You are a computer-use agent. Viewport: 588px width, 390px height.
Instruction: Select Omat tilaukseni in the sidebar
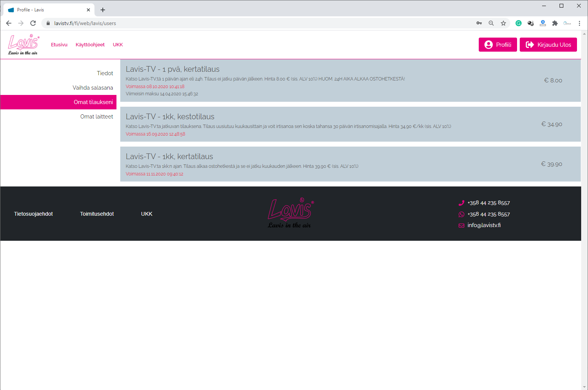tap(58, 102)
